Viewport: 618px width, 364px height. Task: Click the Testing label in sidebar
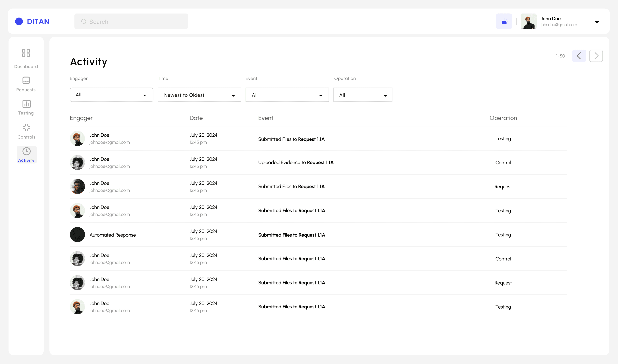tap(26, 113)
